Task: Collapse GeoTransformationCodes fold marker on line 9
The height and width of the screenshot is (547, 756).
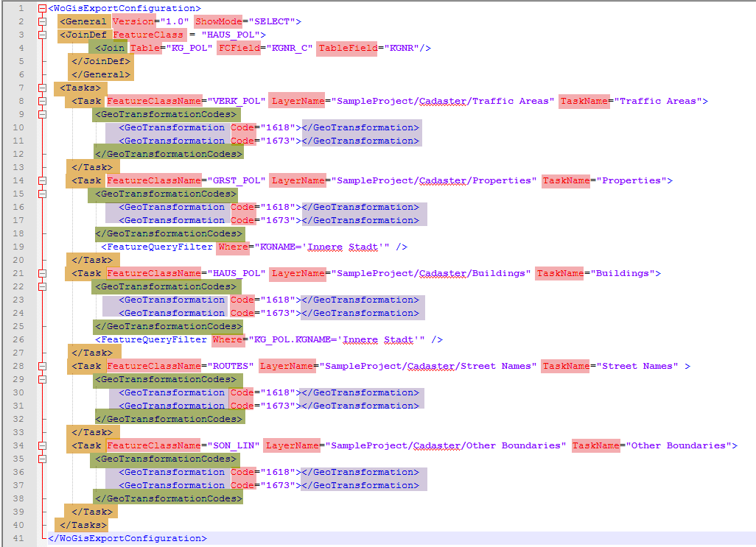Action: [x=42, y=114]
